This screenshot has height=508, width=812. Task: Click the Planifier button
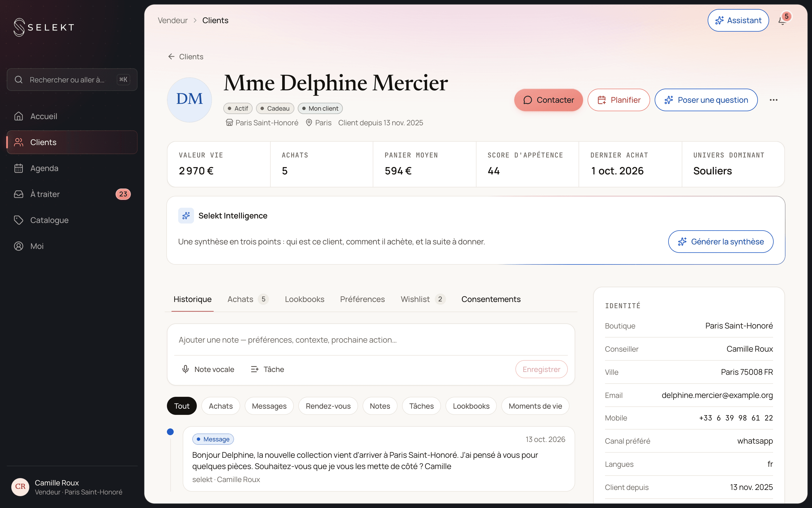point(619,100)
